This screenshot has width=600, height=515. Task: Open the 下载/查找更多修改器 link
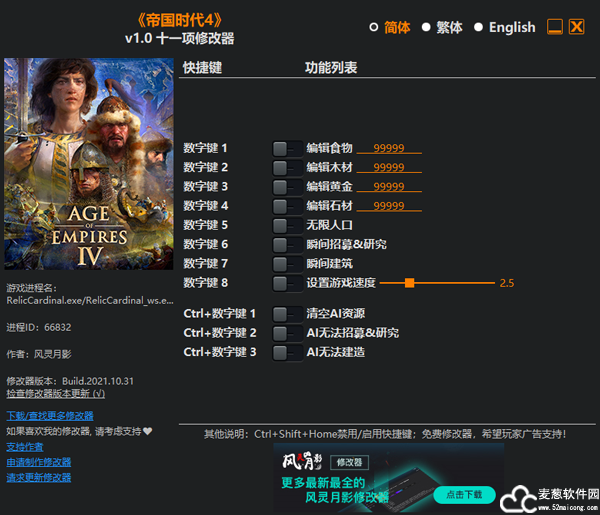(x=50, y=415)
